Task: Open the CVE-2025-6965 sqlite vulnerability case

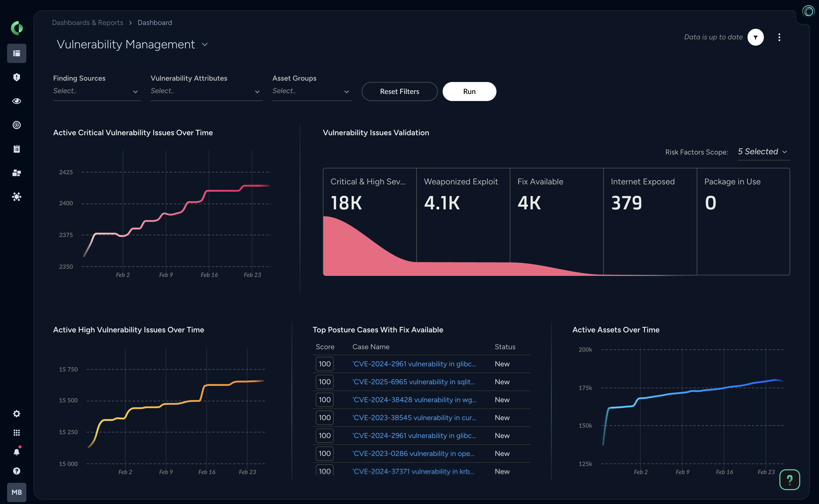Action: point(414,382)
